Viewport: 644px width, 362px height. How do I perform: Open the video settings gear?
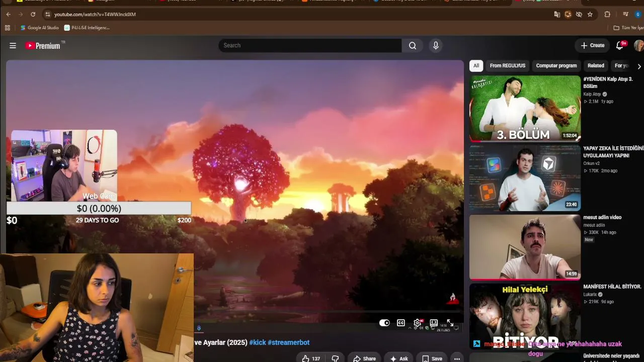pos(418,323)
